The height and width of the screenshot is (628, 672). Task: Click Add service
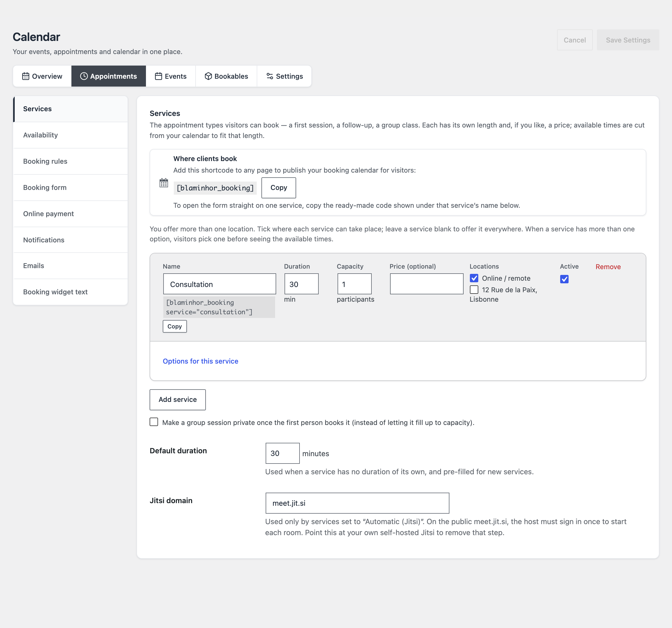coord(177,400)
